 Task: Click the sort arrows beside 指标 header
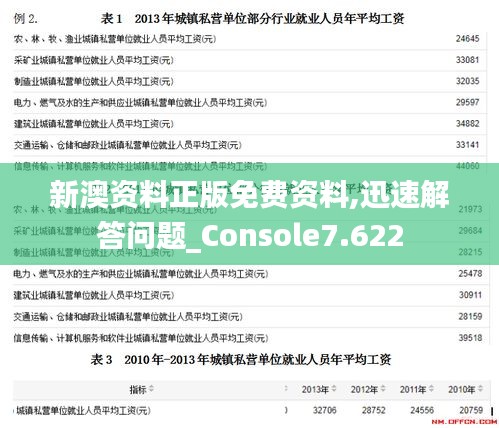coord(151,389)
